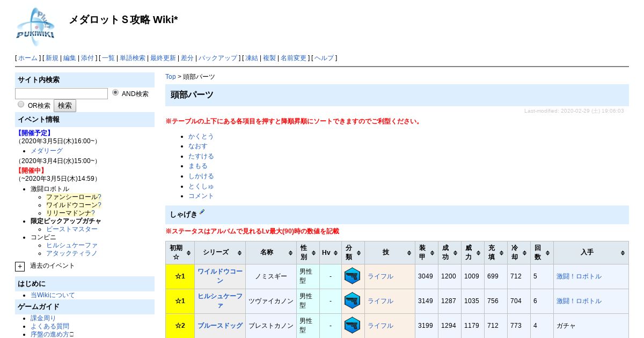Screen dimensions: 644x338
Task: Click the rifle icon in the ヒルシュケーファ row
Action: [352, 301]
